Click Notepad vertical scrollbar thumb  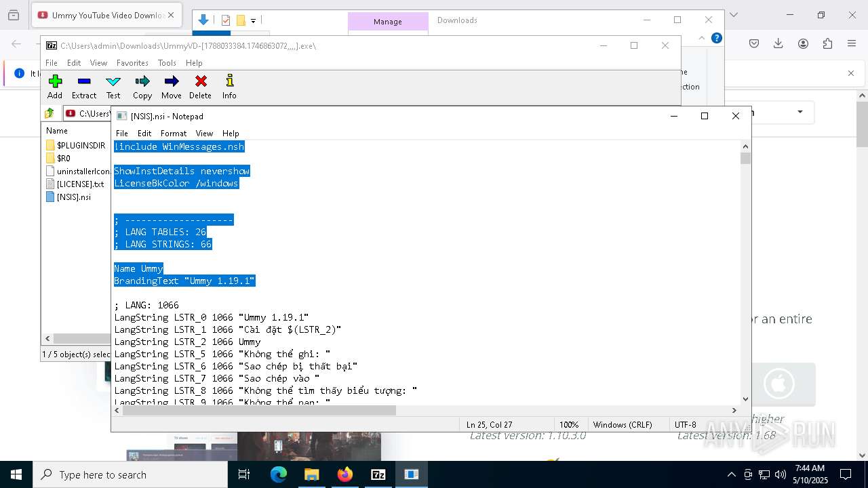746,158
